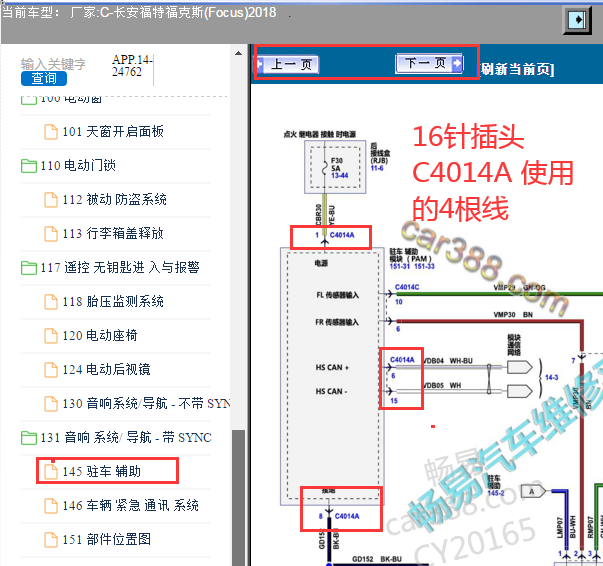The width and height of the screenshot is (603, 566).
Task: Expand the 110 电动门锁 folder
Action: pos(78,166)
